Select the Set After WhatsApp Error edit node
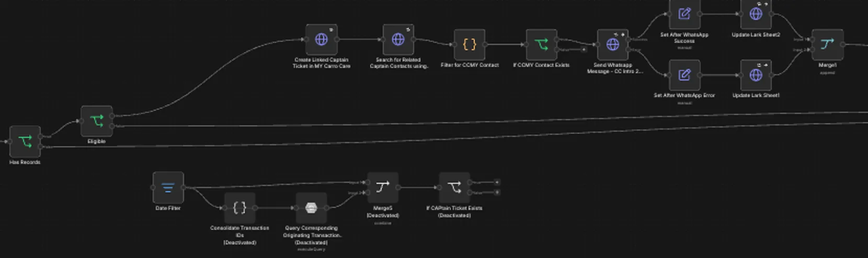Viewport: 868px width, 258px height. [x=684, y=75]
